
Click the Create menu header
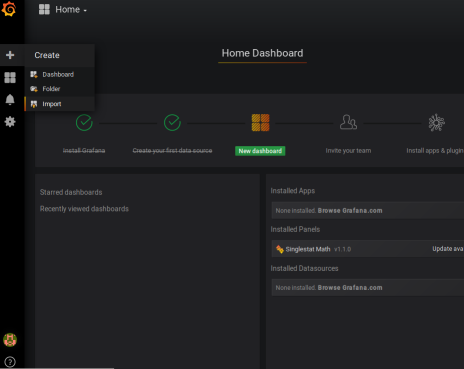click(47, 55)
